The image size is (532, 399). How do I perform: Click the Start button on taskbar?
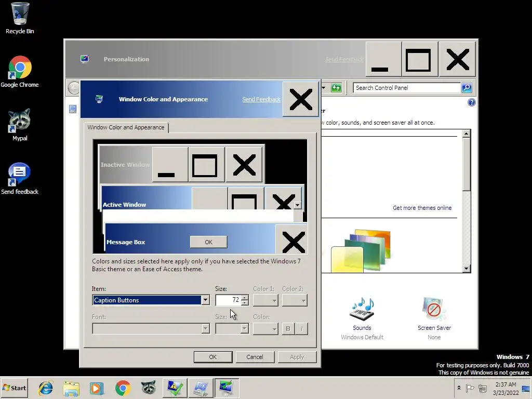(x=14, y=388)
